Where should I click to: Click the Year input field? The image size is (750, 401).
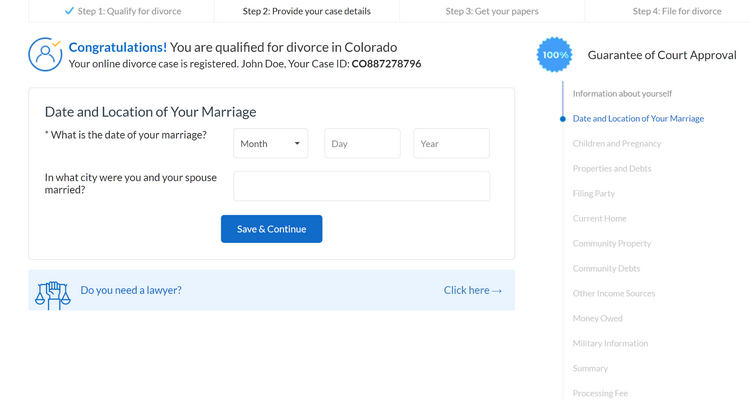pos(451,144)
